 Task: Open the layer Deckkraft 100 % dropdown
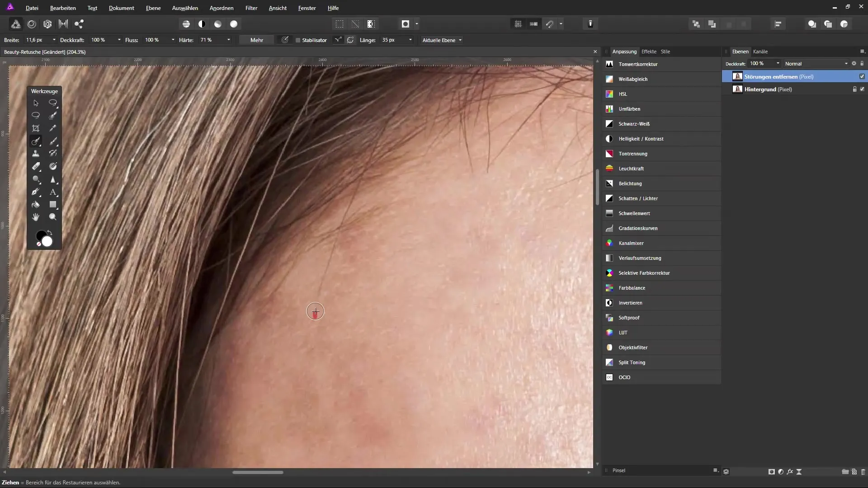coord(778,64)
